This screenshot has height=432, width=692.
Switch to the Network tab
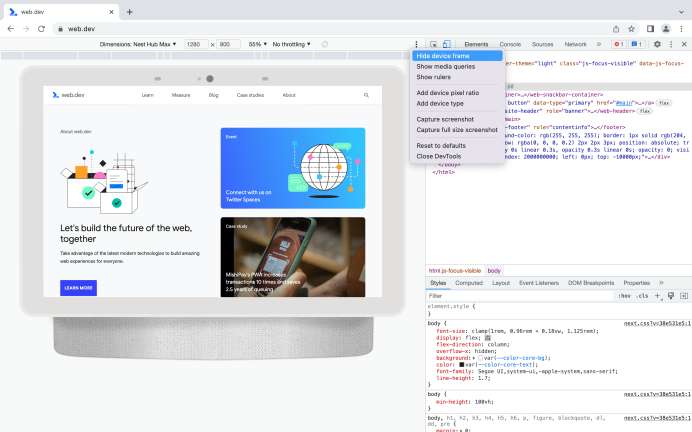pos(575,44)
